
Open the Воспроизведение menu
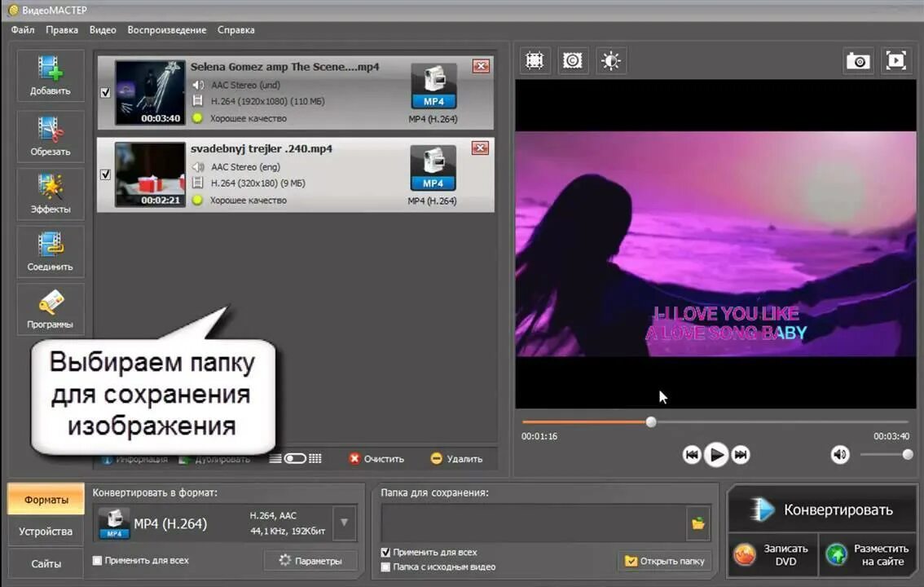[167, 29]
